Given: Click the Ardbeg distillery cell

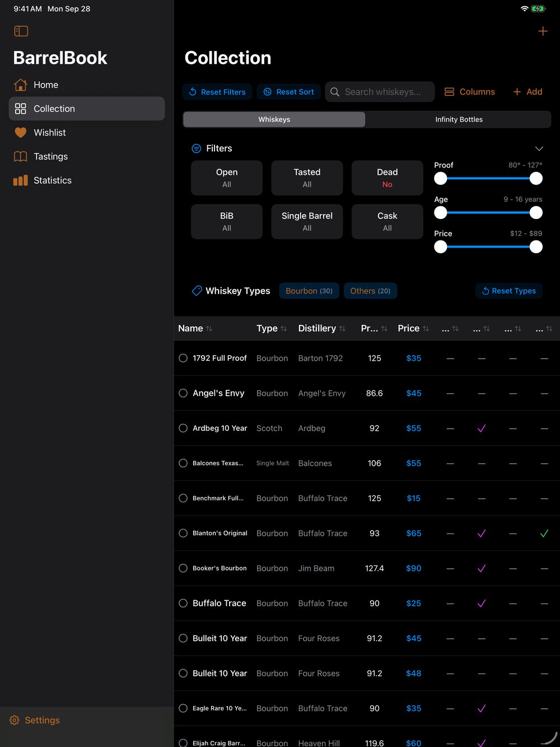Looking at the screenshot, I should [312, 428].
